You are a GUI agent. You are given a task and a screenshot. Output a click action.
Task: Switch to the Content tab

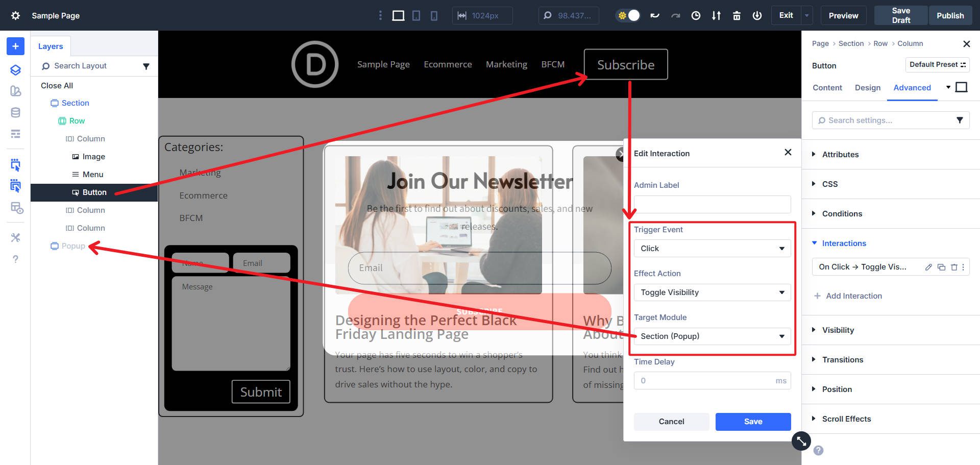[827, 87]
